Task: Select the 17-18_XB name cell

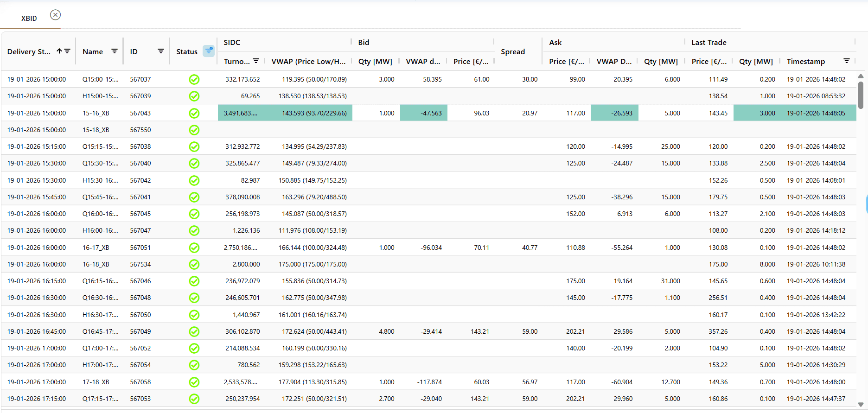Action: [x=96, y=382]
